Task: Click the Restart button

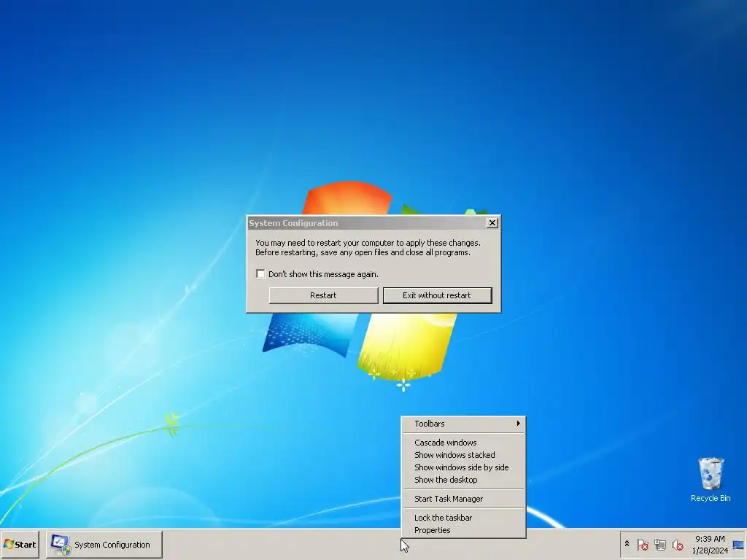Action: (323, 295)
